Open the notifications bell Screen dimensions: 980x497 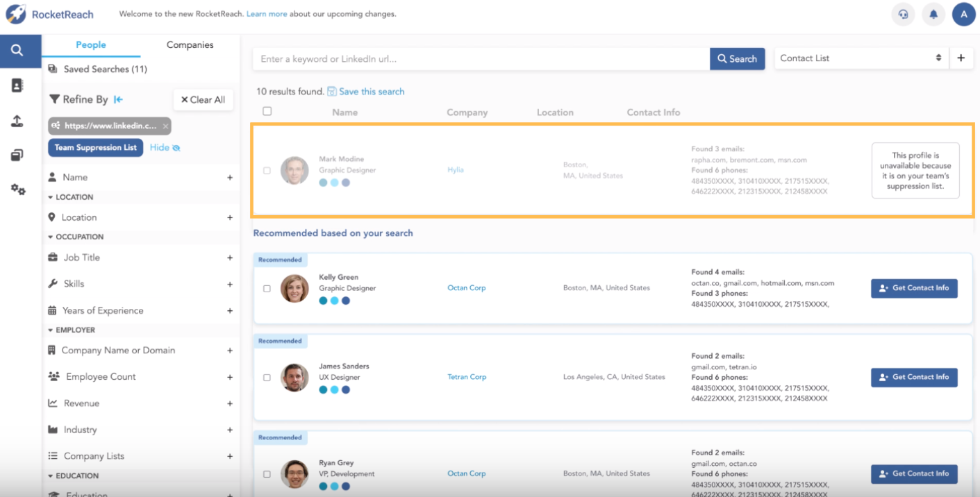(933, 14)
